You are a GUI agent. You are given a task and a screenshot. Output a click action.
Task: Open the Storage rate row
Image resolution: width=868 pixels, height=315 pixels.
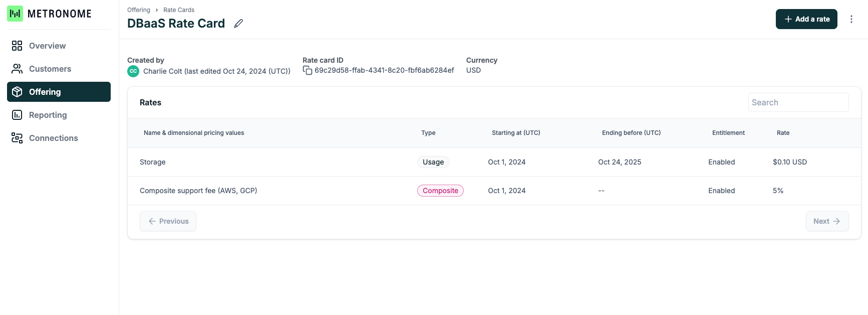coord(153,162)
